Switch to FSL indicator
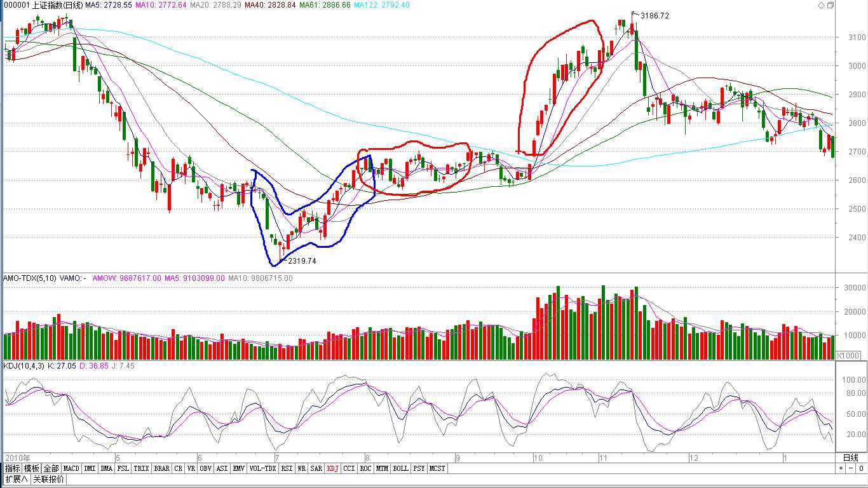 [x=123, y=468]
